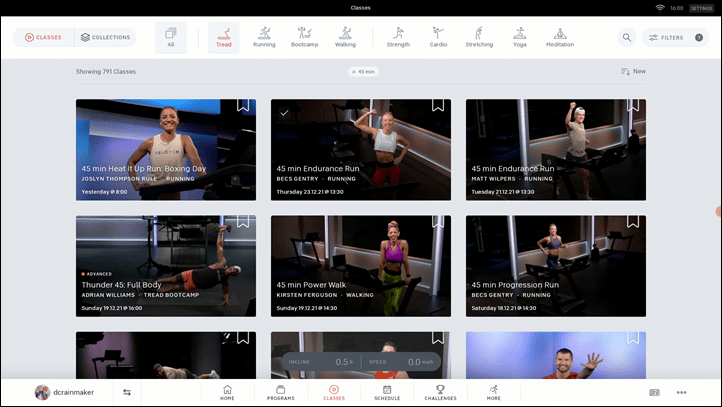Open Becs Gentry's 45 min Endurance Run
The width and height of the screenshot is (722, 407).
click(x=361, y=150)
